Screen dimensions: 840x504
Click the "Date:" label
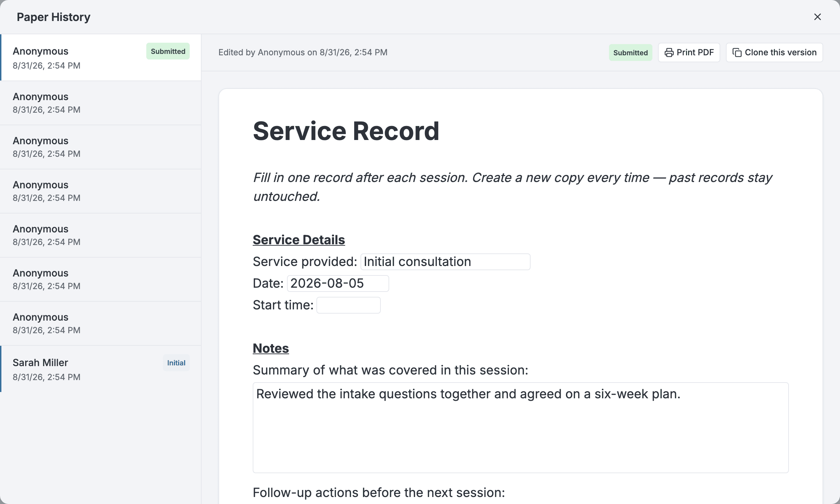[x=268, y=283]
